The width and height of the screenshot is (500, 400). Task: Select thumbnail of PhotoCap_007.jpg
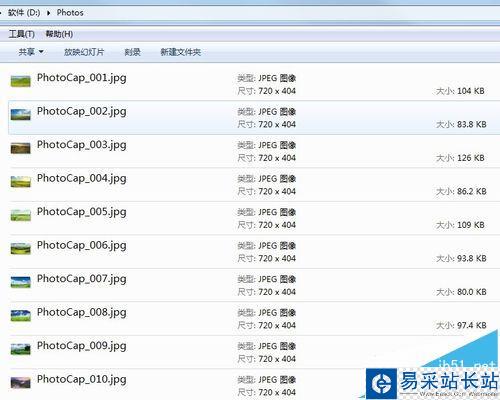pyautogui.click(x=20, y=282)
